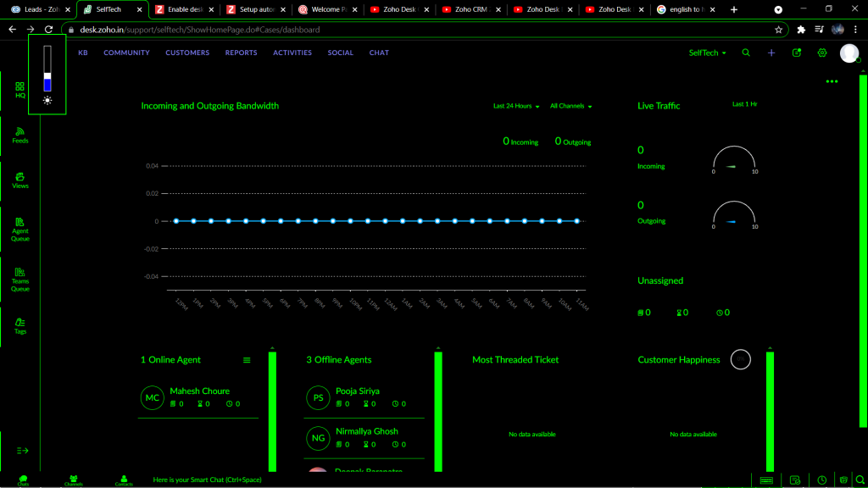
Task: Open the Last 24 Hours time range dropdown
Action: click(516, 106)
